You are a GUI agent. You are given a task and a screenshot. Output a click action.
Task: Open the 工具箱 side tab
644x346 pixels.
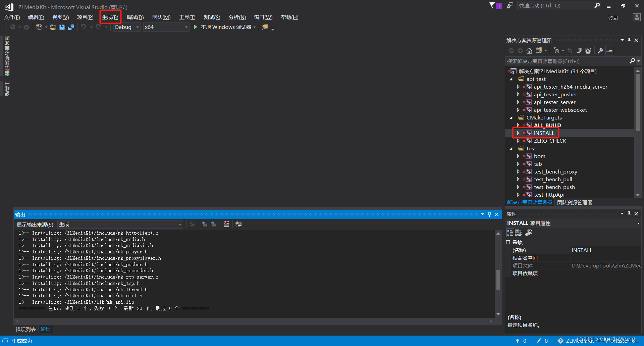7,88
